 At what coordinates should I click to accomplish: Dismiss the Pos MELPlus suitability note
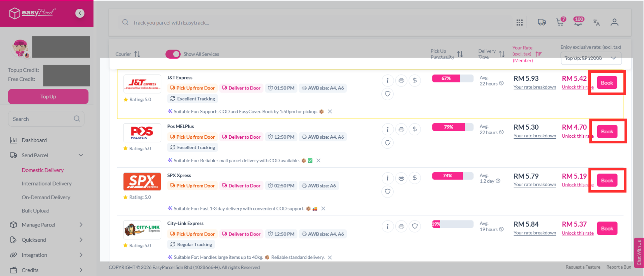point(318,161)
